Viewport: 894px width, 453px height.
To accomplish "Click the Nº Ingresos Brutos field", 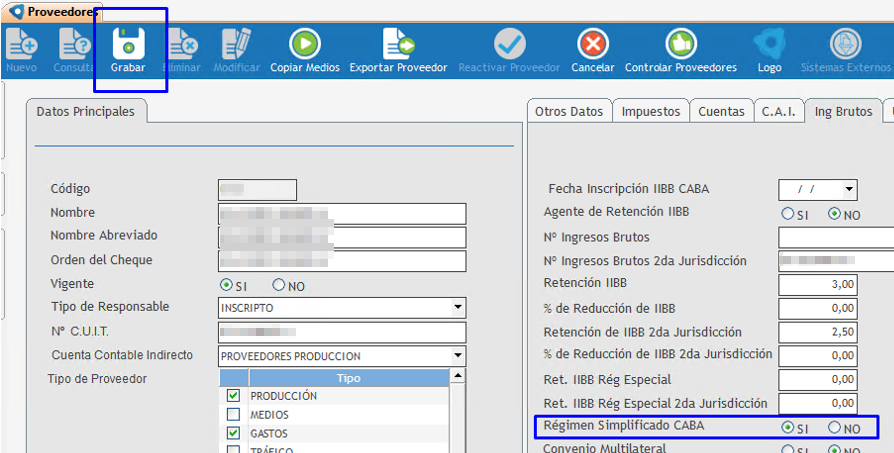I will (x=836, y=237).
